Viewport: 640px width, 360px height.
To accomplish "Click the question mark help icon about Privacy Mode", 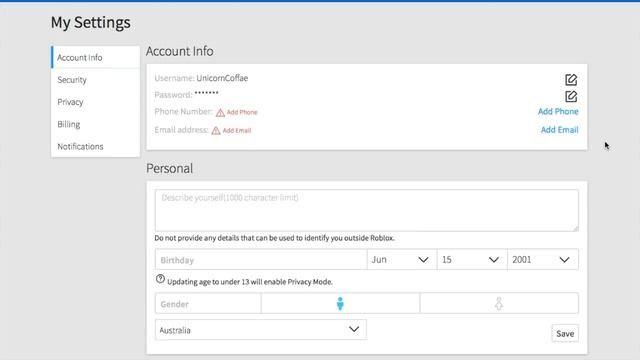I will [x=160, y=279].
